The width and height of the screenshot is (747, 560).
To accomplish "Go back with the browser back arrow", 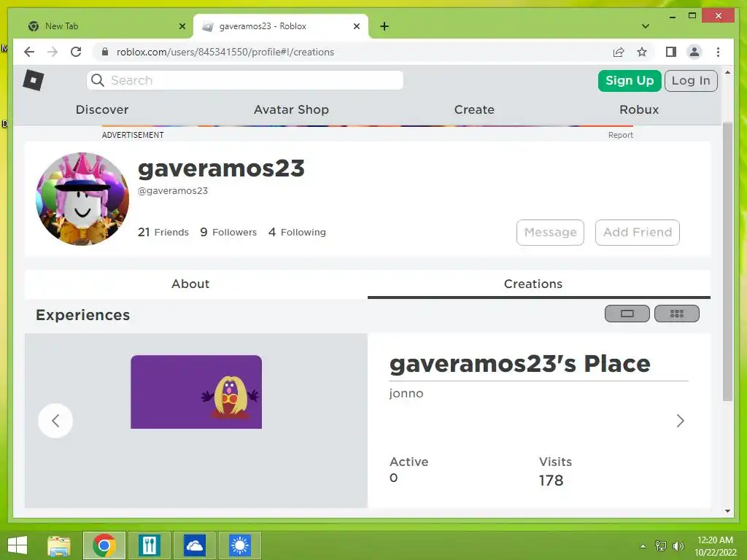I will click(29, 52).
